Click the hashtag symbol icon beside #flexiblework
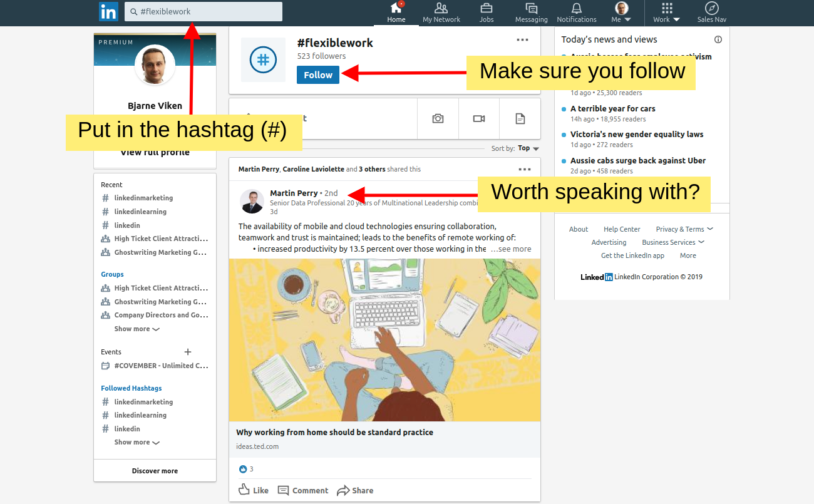Viewport: 814px width, 504px height. (x=263, y=59)
